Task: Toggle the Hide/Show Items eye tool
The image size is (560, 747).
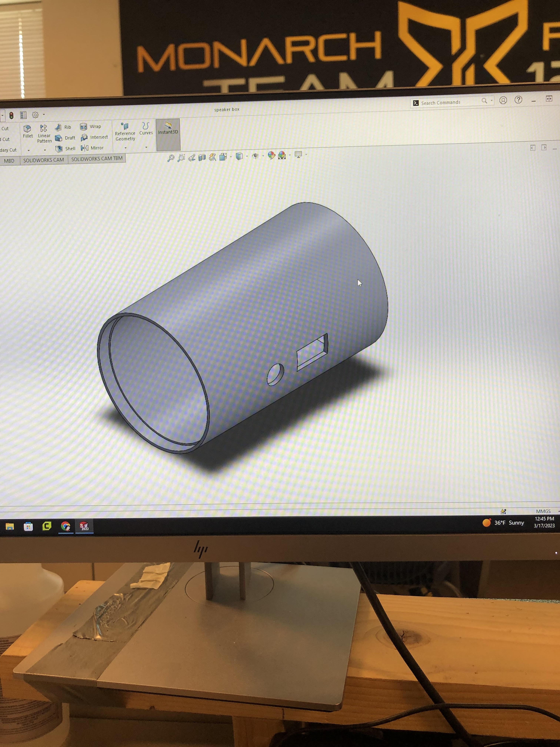Action: click(256, 156)
